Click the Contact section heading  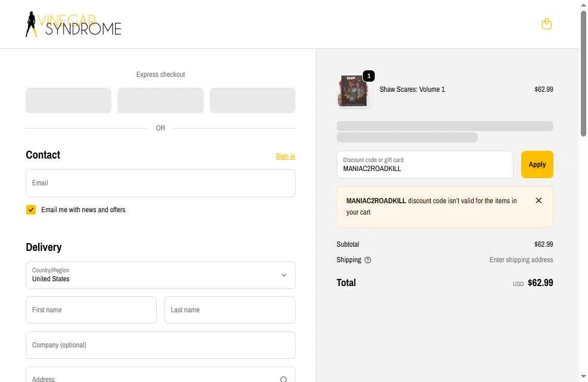click(x=43, y=155)
